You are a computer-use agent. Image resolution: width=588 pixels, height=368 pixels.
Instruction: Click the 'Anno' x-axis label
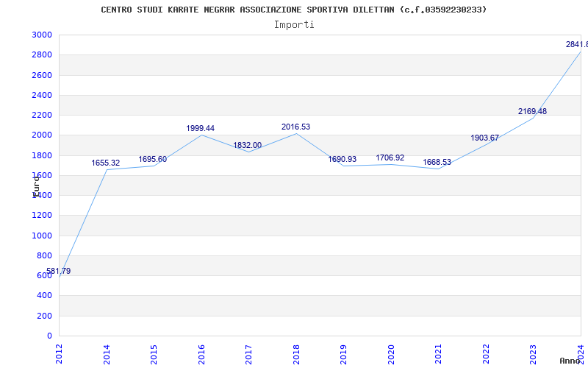tap(570, 361)
